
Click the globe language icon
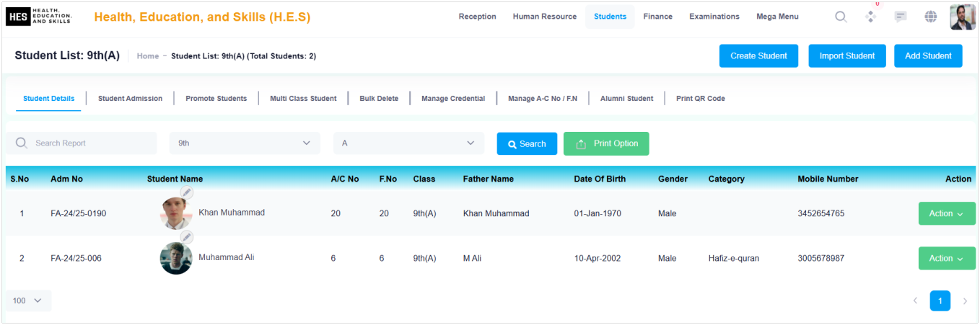click(931, 17)
